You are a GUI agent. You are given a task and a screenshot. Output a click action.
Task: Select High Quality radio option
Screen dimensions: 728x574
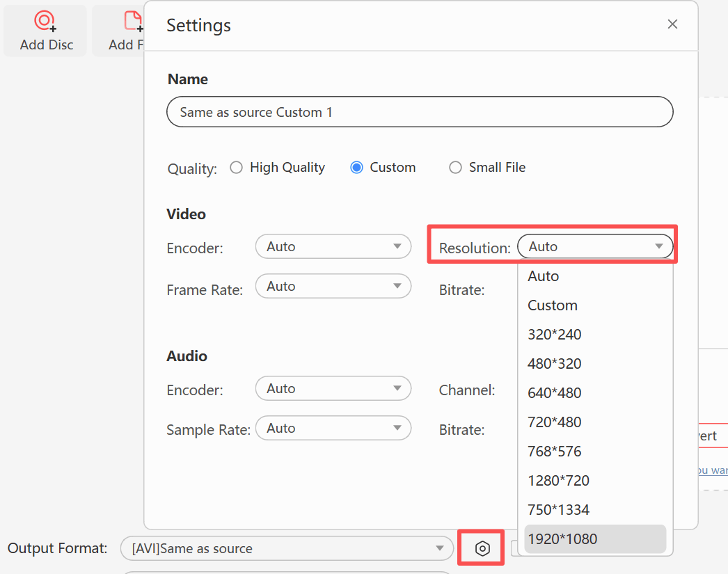[x=237, y=168]
